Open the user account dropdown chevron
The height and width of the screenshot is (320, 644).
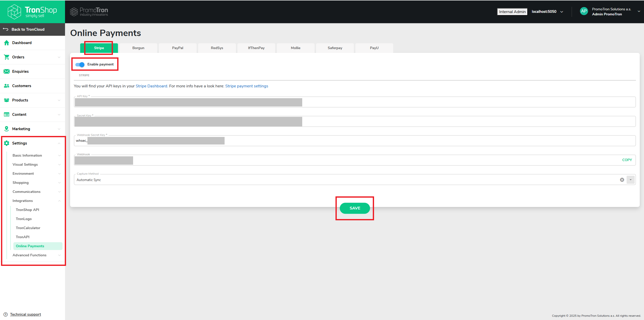click(x=639, y=11)
